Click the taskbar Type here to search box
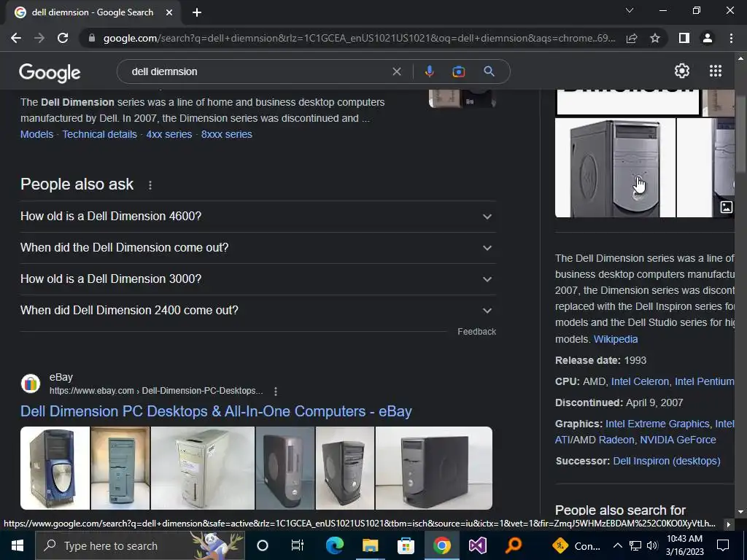 (x=139, y=545)
